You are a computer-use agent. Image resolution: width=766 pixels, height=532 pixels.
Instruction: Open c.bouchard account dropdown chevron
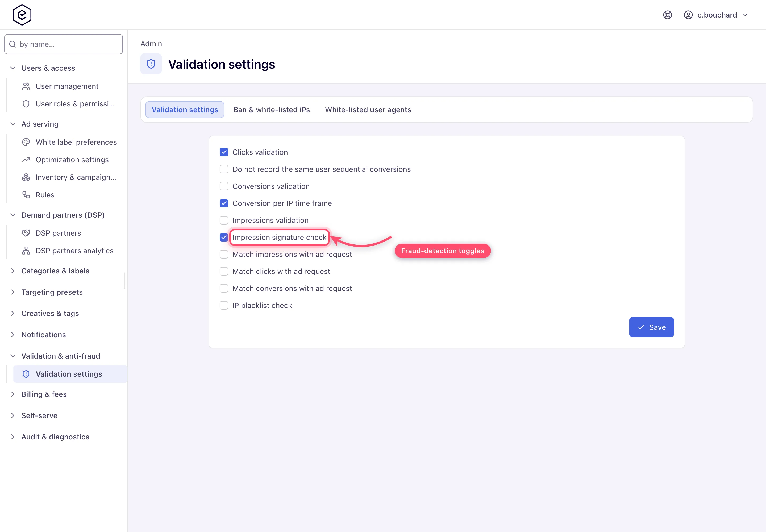(x=745, y=15)
